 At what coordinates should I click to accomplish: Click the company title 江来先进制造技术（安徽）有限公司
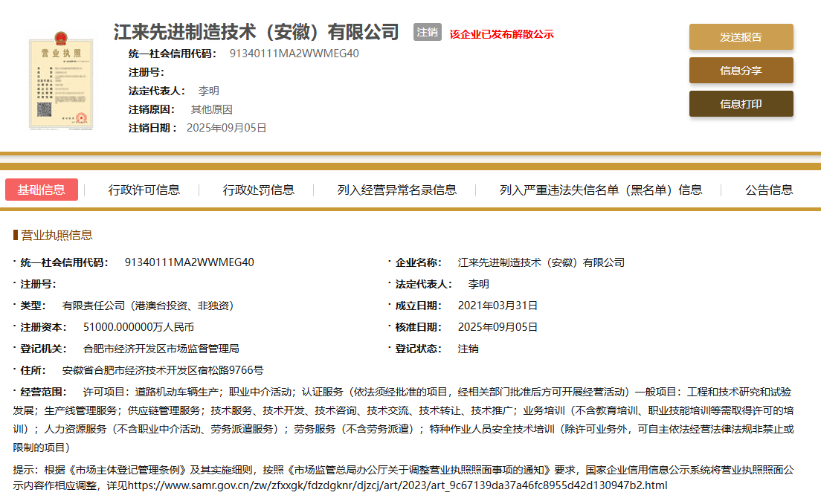(257, 32)
